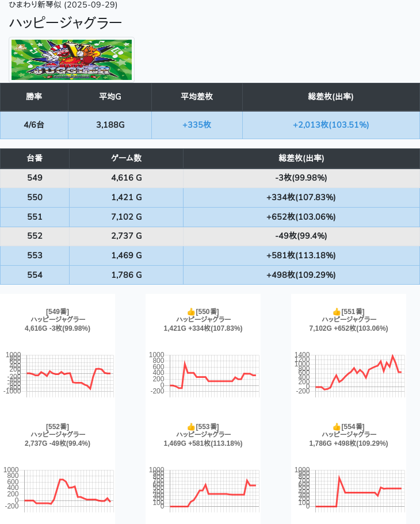Screen dimensions: 420x524
Task: Click the thumbs-up icon for machine 553
Action: click(191, 427)
